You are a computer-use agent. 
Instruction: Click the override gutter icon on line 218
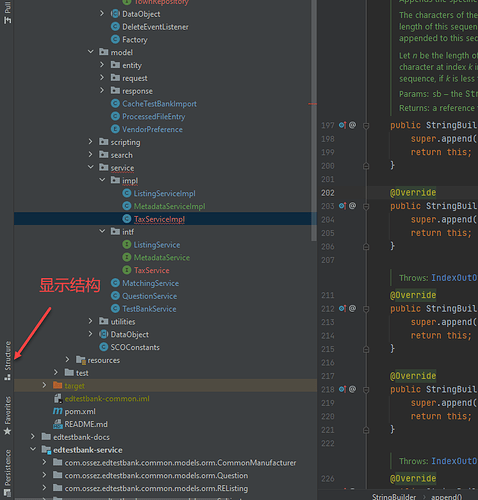(x=342, y=389)
